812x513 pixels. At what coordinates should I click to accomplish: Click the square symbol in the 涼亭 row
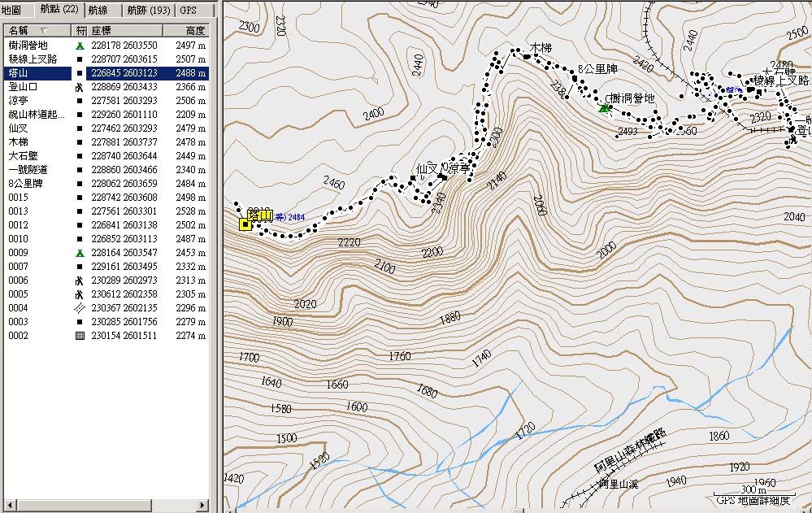click(x=80, y=101)
